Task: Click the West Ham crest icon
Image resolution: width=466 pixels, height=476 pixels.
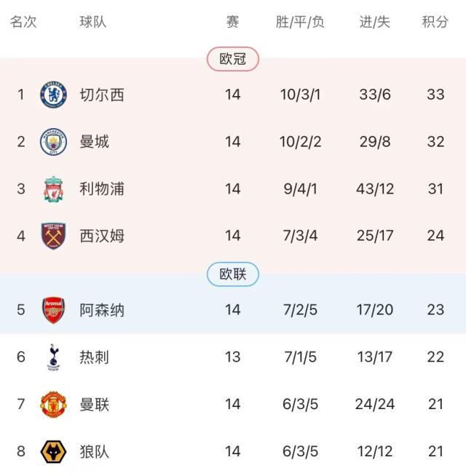Action: pyautogui.click(x=53, y=236)
